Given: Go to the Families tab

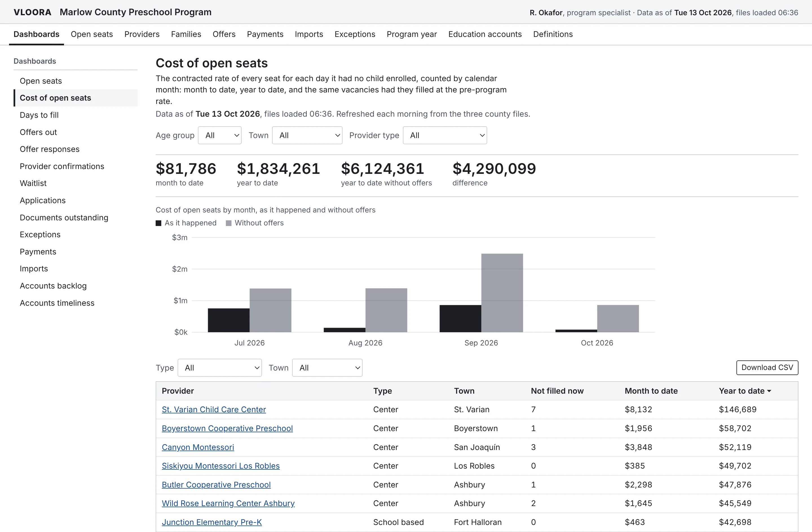Looking at the screenshot, I should (186, 34).
